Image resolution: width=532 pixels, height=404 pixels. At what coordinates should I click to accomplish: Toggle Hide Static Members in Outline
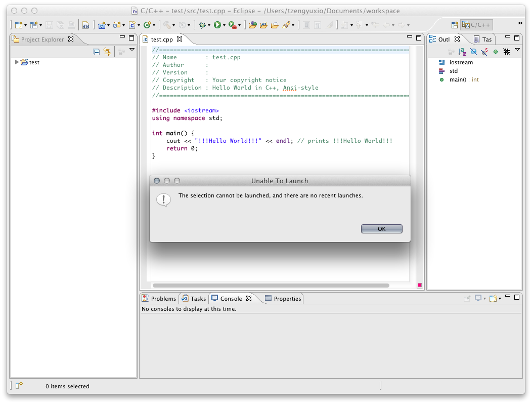coord(484,52)
